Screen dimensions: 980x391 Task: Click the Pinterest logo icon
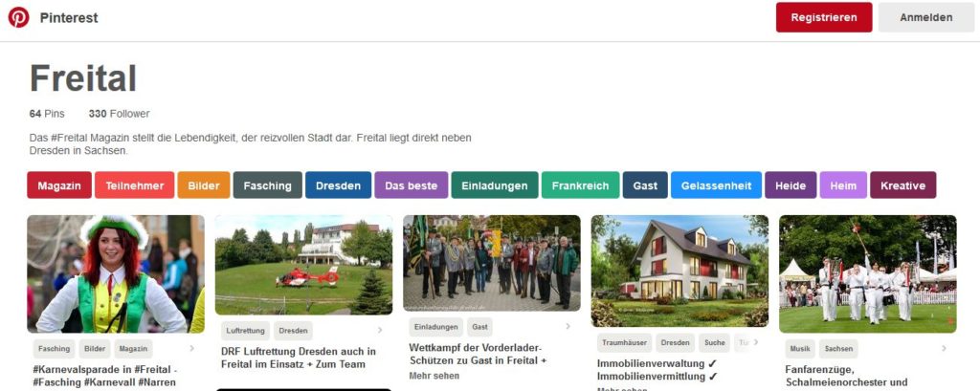19,17
